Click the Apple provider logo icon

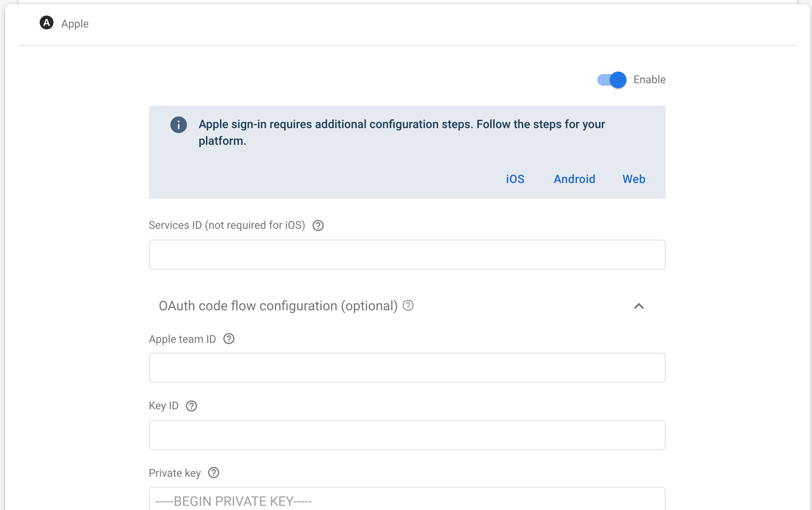click(x=47, y=23)
